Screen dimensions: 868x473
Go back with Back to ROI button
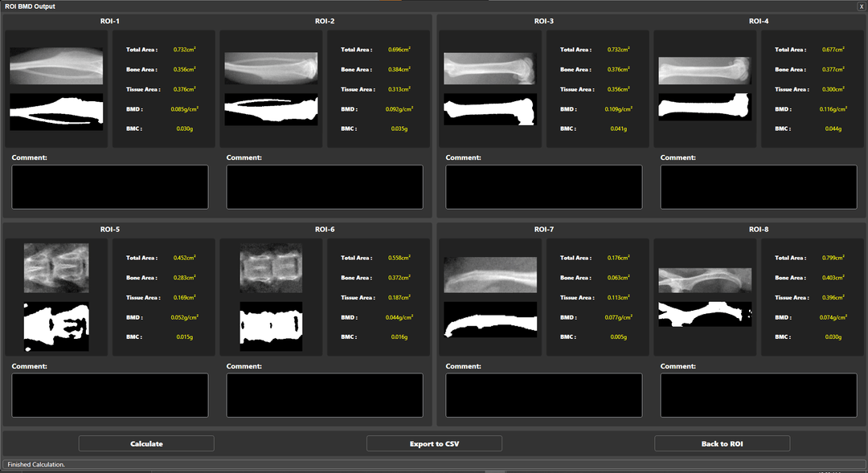pos(722,443)
